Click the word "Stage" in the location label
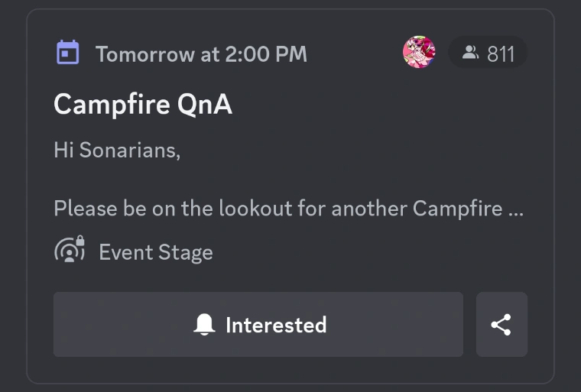This screenshot has width=581, height=392. pyautogui.click(x=187, y=253)
